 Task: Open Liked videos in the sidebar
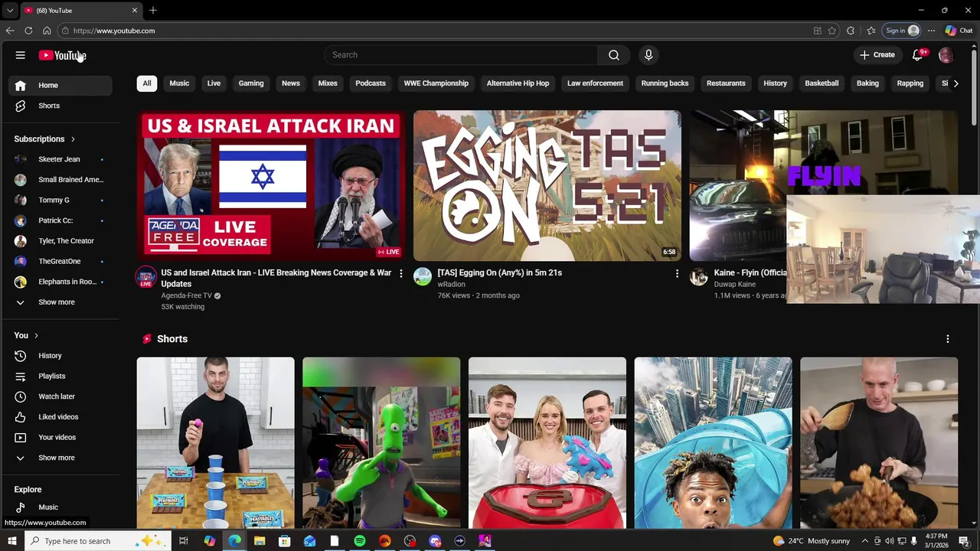(60, 417)
